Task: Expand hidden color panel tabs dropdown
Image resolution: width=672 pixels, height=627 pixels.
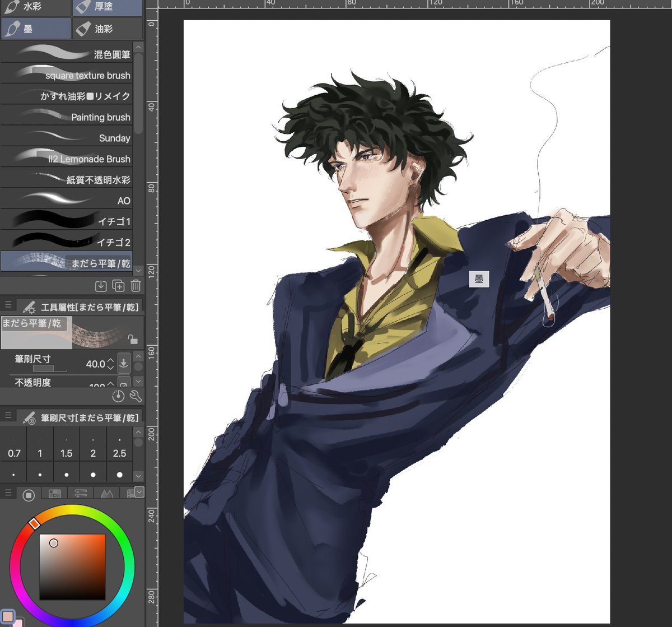Action: click(139, 492)
